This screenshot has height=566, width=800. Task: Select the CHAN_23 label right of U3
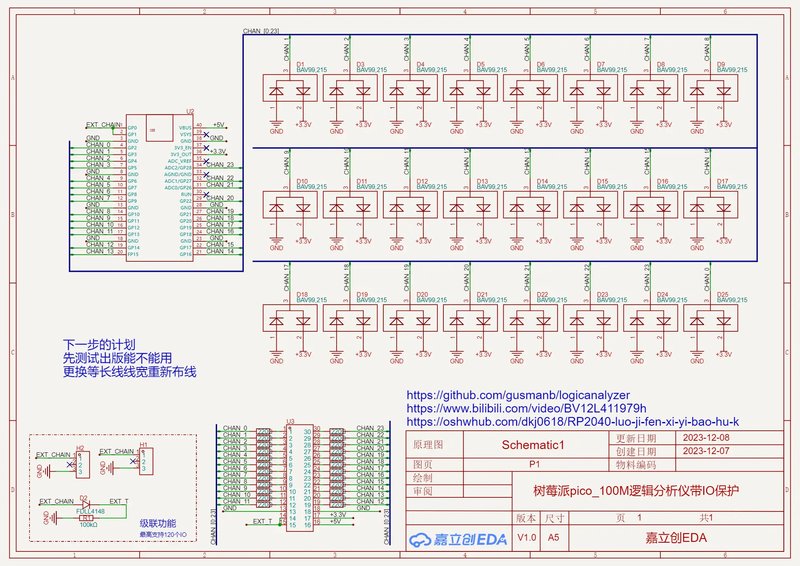[370, 428]
